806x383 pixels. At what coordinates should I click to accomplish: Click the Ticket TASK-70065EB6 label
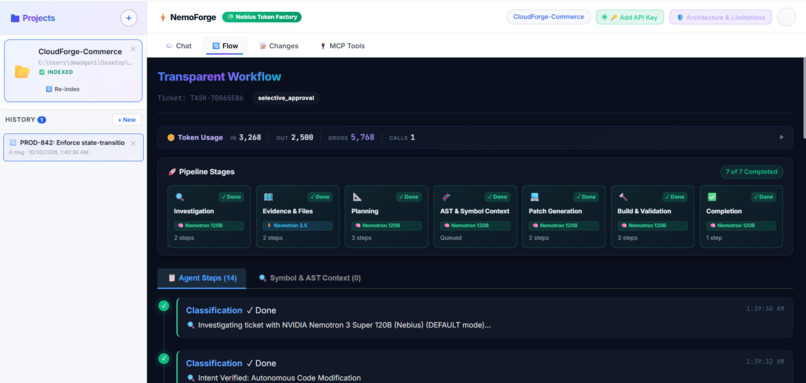200,98
